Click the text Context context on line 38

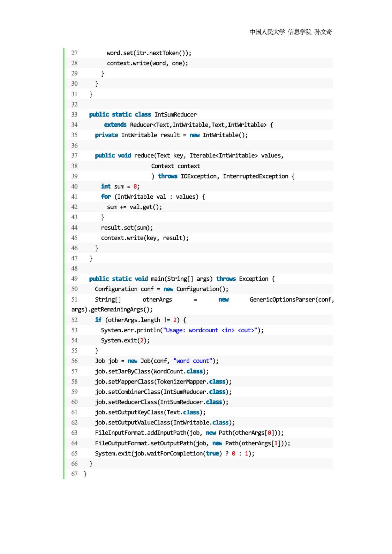tap(175, 166)
